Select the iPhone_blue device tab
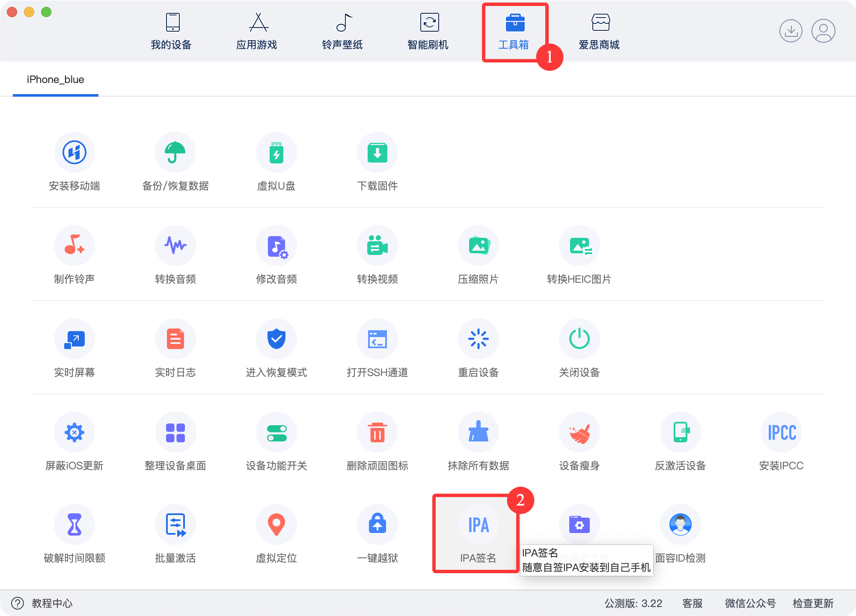 [x=55, y=79]
